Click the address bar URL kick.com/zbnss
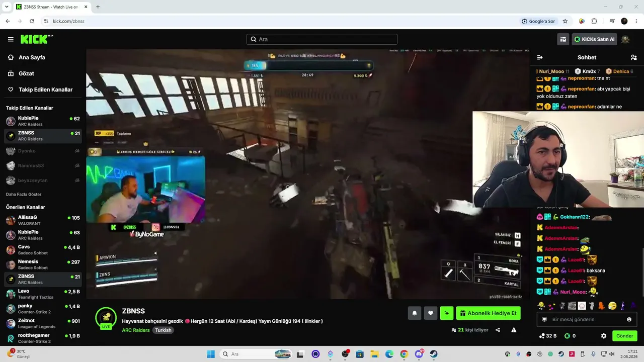The height and width of the screenshot is (362, 644). 68,21
